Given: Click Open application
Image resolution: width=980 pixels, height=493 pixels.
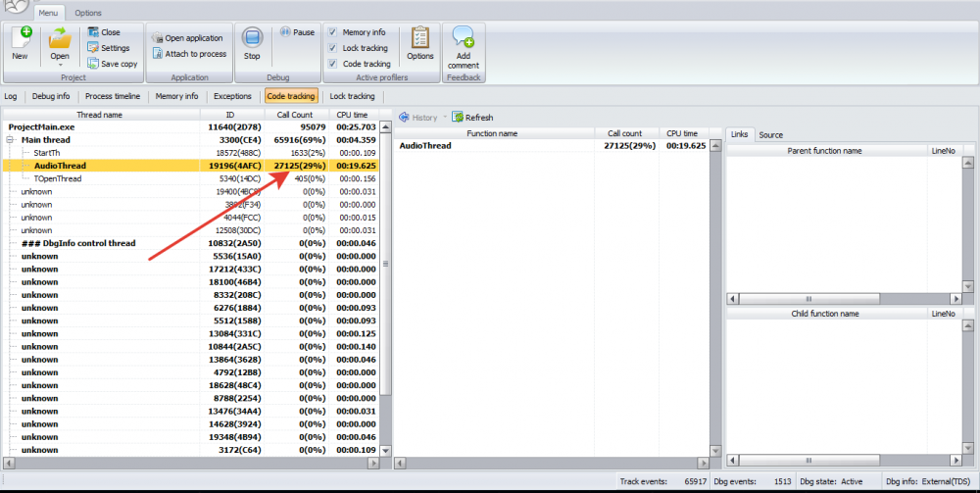Looking at the screenshot, I should click(x=187, y=38).
